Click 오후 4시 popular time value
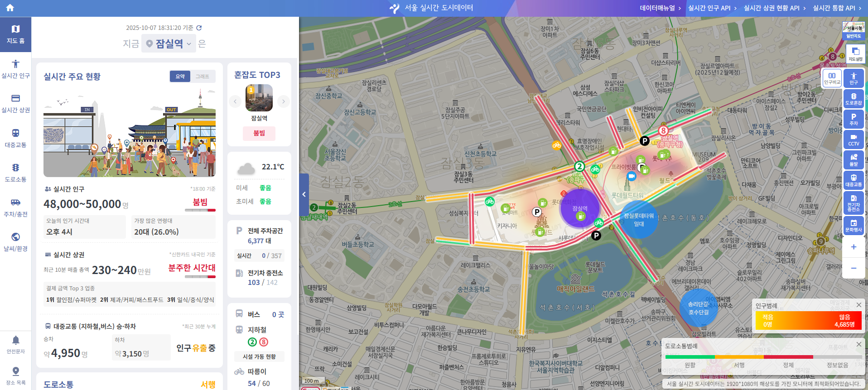The image size is (868, 390). (x=59, y=231)
